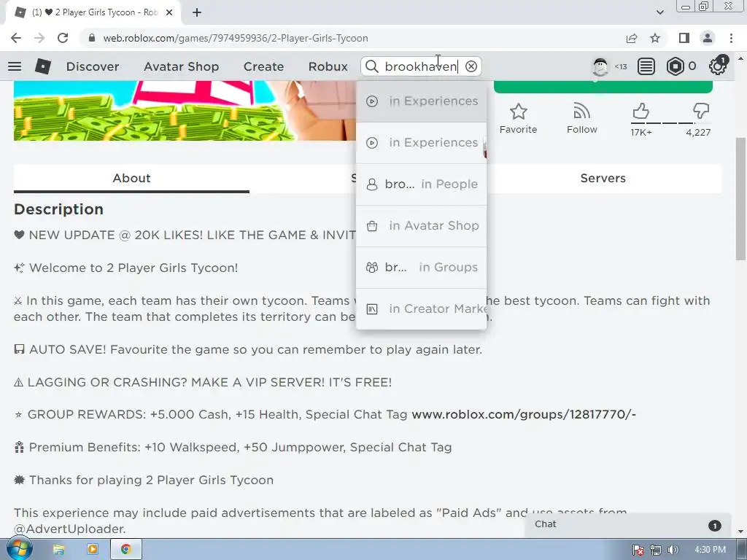Image resolution: width=747 pixels, height=560 pixels.
Task: Open the Windows Start menu
Action: 19,549
